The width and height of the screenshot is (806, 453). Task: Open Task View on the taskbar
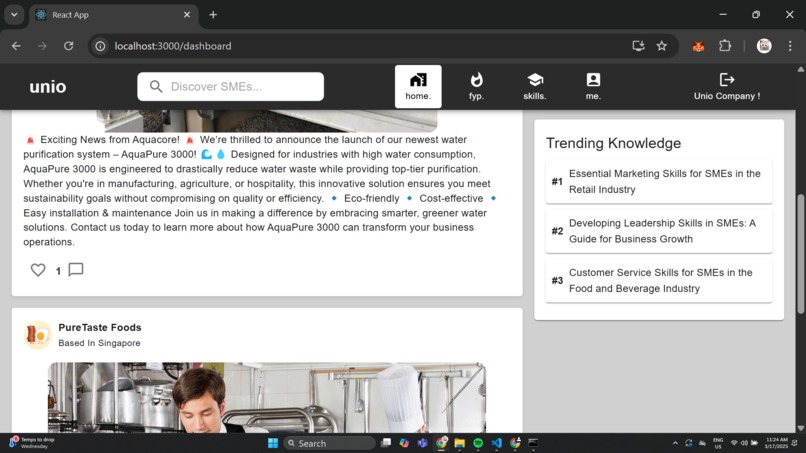pos(386,443)
